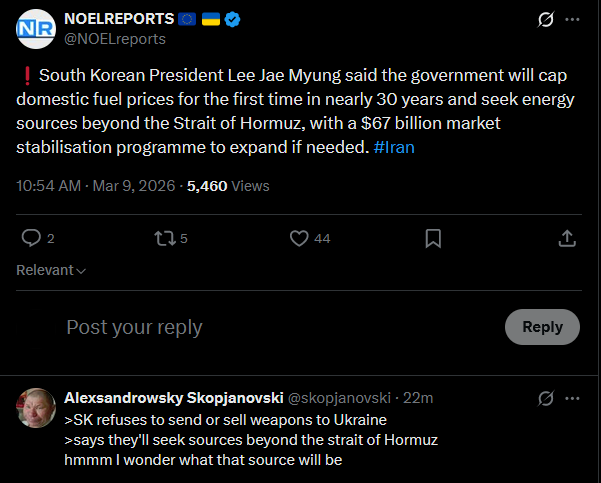
Task: Open Grok icon on main post
Action: click(x=546, y=20)
